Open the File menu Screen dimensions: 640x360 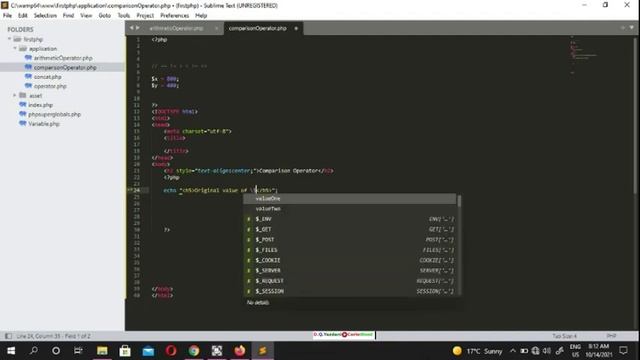7,16
